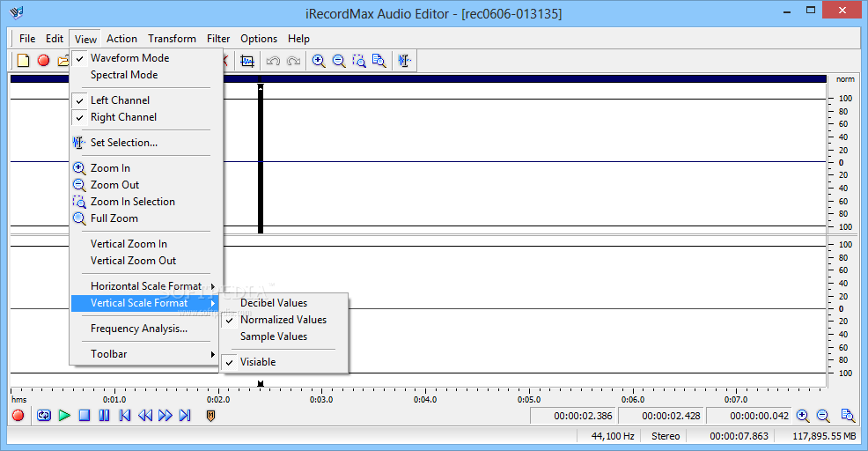Click the Zoom Out icon in top toolbar
The width and height of the screenshot is (868, 451).
pos(339,61)
